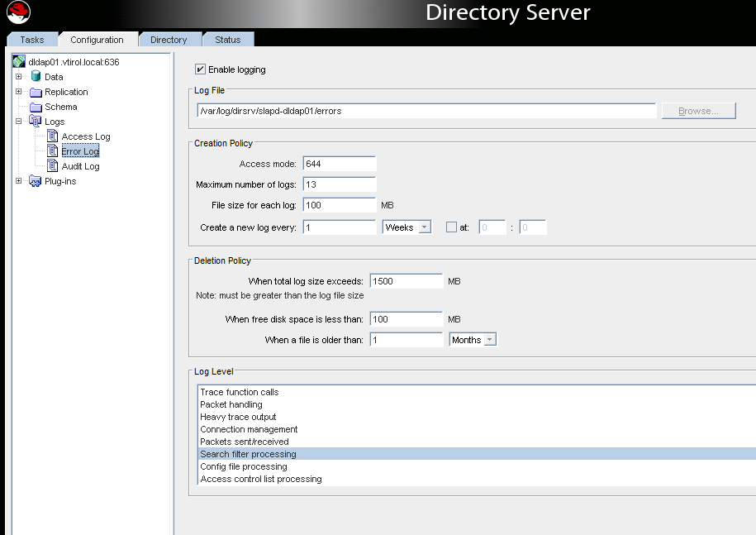
Task: Enable the 'at:' time checkbox
Action: [x=451, y=227]
